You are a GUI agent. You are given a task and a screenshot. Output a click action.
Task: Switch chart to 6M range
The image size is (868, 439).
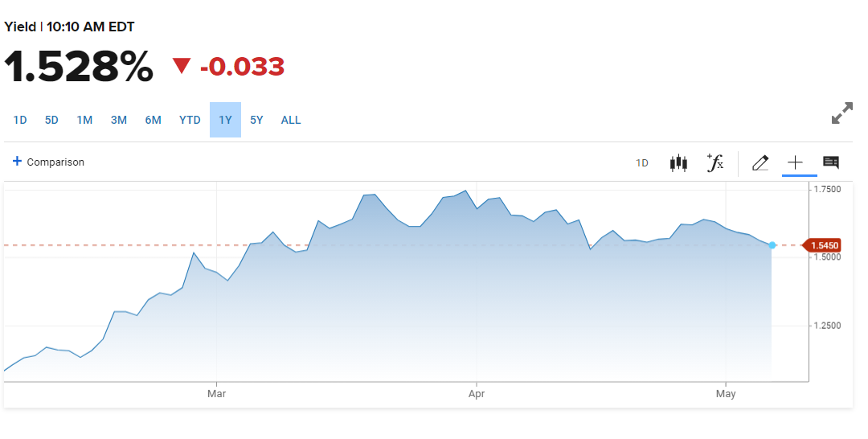click(153, 120)
